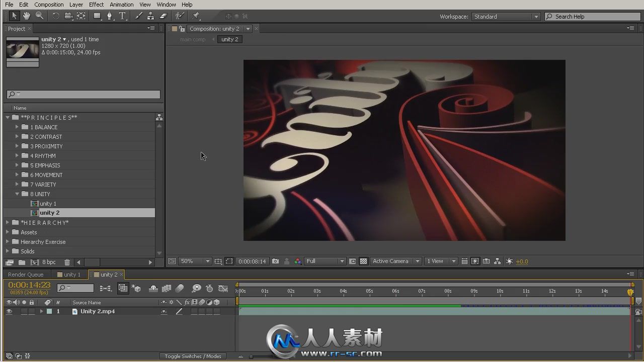Collapse the 8 UNITY folder
644x362 pixels.
[x=17, y=194]
